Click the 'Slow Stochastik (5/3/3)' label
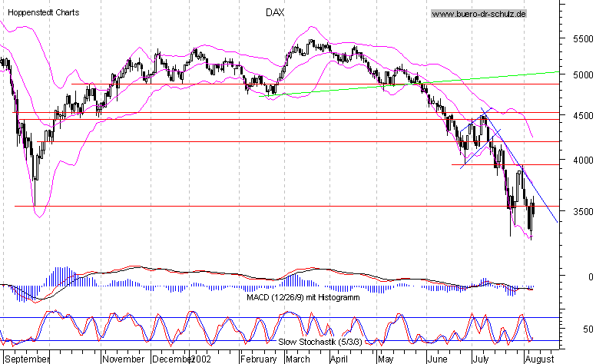Viewport: 596px width, 364px height. [x=320, y=342]
